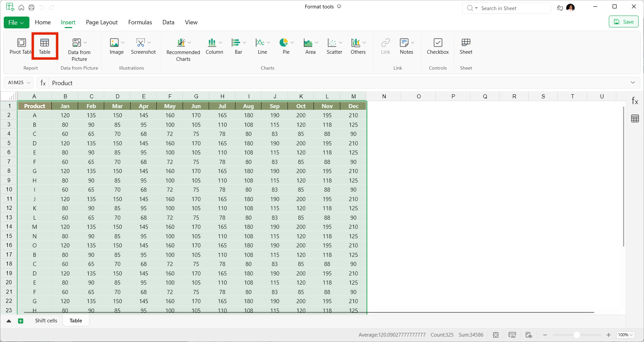Expand the formula bar chevron

pyautogui.click(x=632, y=83)
